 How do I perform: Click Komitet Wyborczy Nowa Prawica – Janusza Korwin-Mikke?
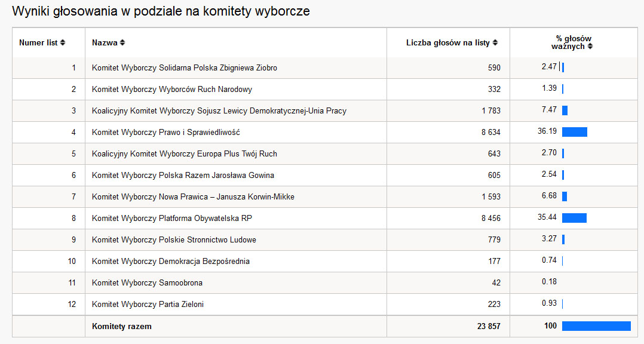[x=193, y=197]
